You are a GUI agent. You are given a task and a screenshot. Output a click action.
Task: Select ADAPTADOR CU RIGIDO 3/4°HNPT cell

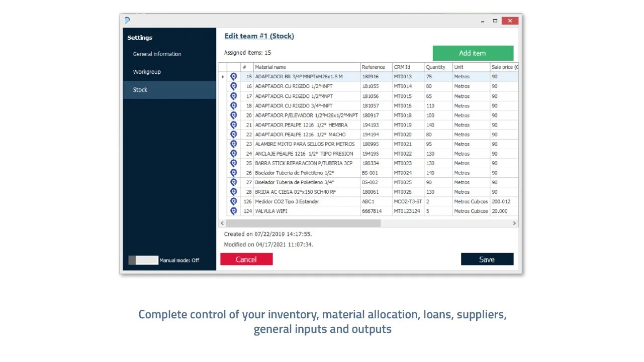307,105
